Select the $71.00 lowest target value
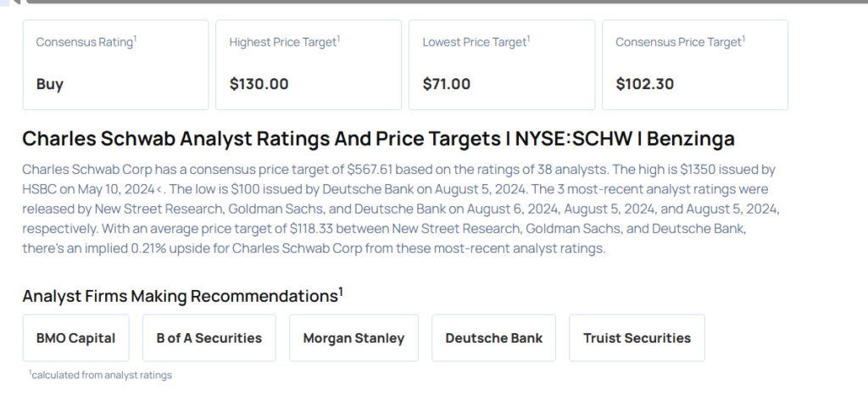 pyautogui.click(x=447, y=84)
